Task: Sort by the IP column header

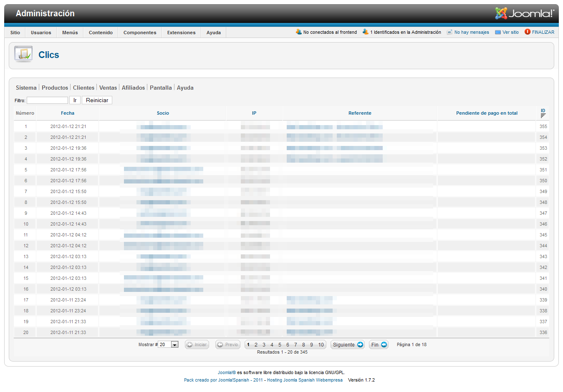Action: tap(254, 113)
